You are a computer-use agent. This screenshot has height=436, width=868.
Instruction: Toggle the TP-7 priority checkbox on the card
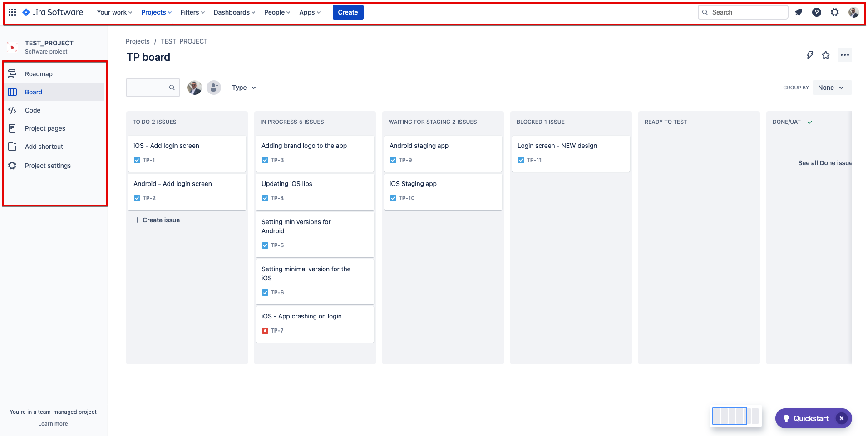[265, 330]
